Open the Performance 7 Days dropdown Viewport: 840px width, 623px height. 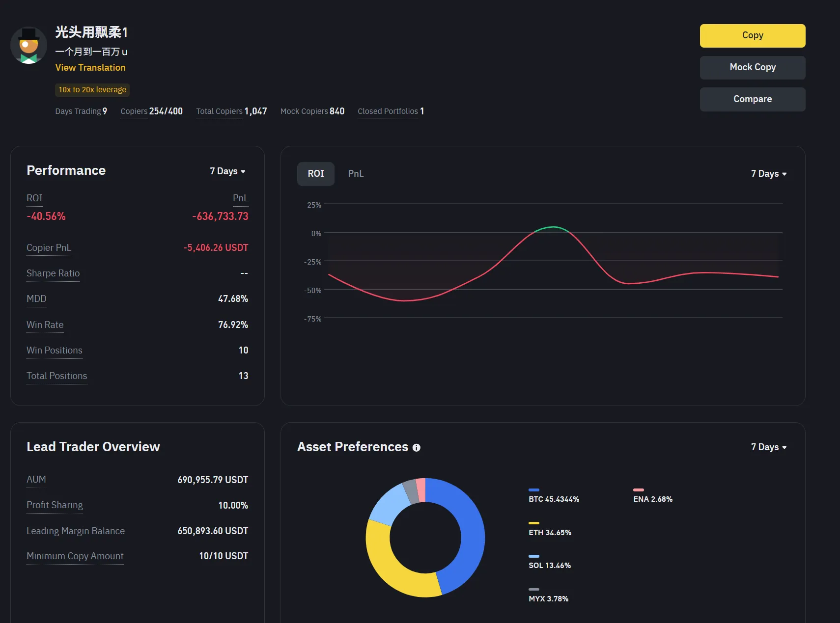pos(227,171)
